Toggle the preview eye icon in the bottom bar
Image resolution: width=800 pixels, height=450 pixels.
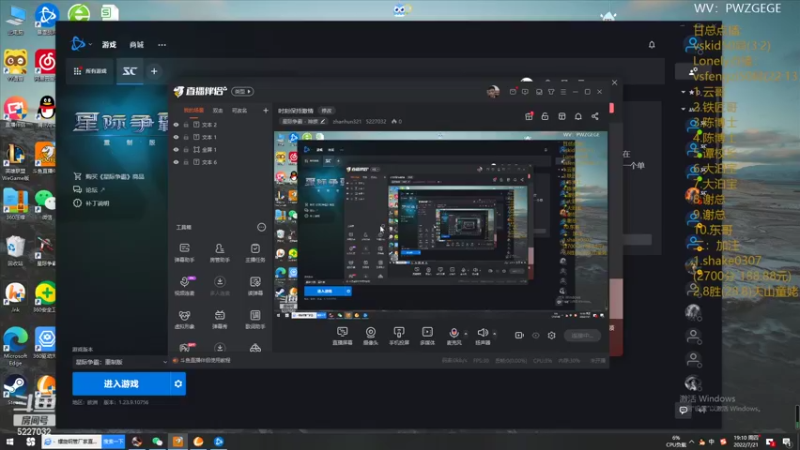[x=536, y=335]
